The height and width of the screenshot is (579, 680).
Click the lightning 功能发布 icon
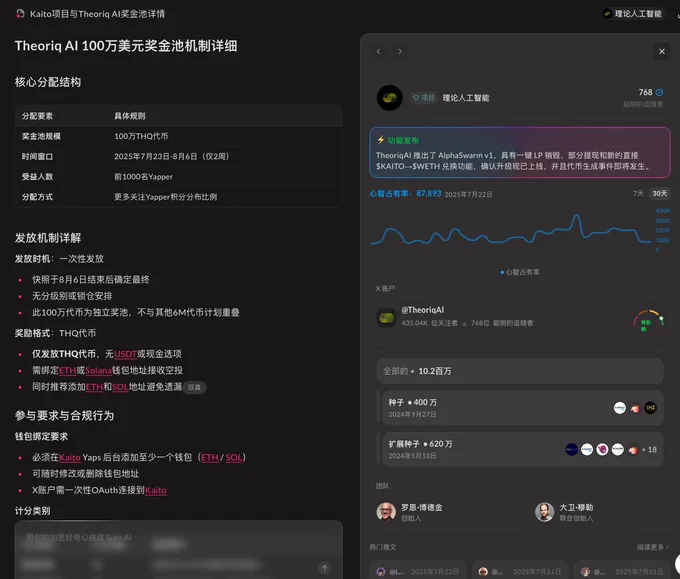coord(381,140)
